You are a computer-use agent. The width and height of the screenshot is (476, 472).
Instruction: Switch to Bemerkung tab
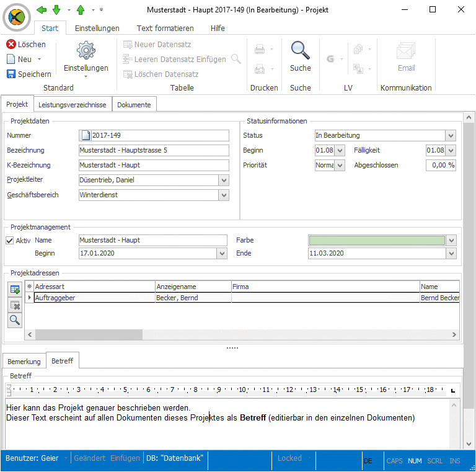pos(24,362)
